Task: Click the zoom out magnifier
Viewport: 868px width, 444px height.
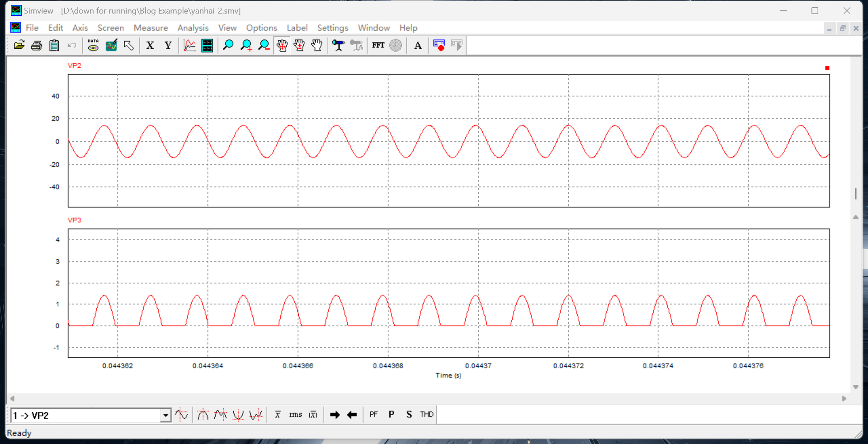Action: [264, 45]
